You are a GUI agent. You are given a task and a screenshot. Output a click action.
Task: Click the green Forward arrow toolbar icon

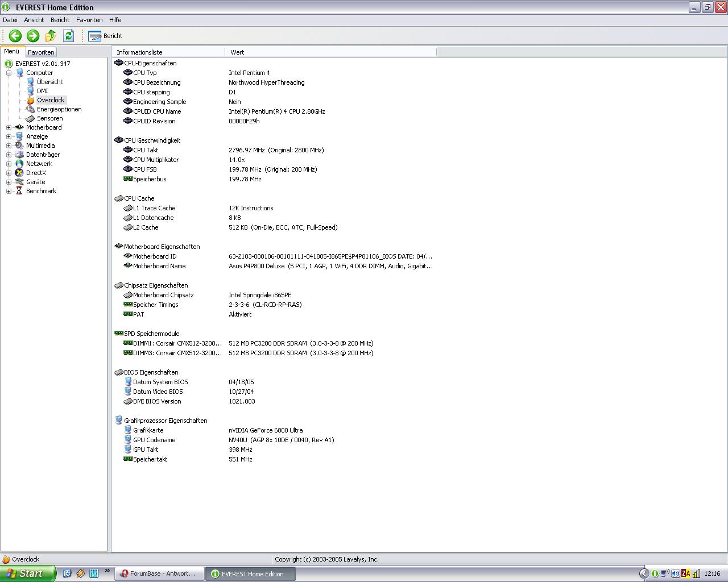[x=33, y=36]
